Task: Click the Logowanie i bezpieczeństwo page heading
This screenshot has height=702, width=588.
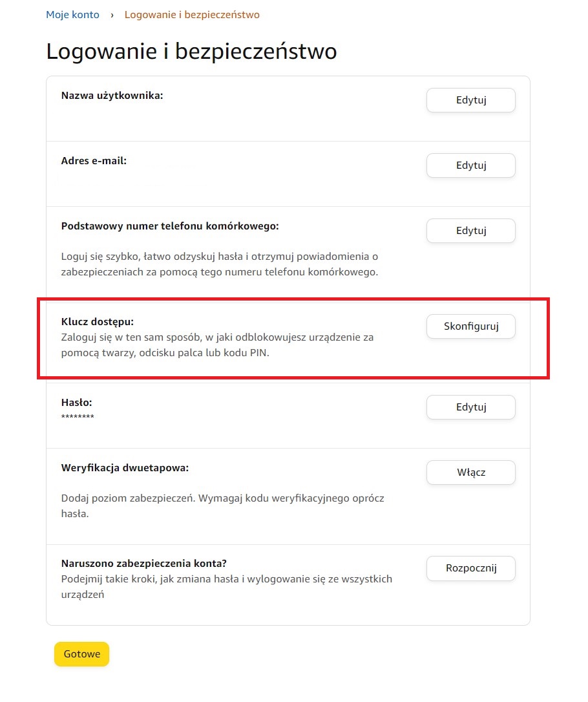Action: (191, 51)
